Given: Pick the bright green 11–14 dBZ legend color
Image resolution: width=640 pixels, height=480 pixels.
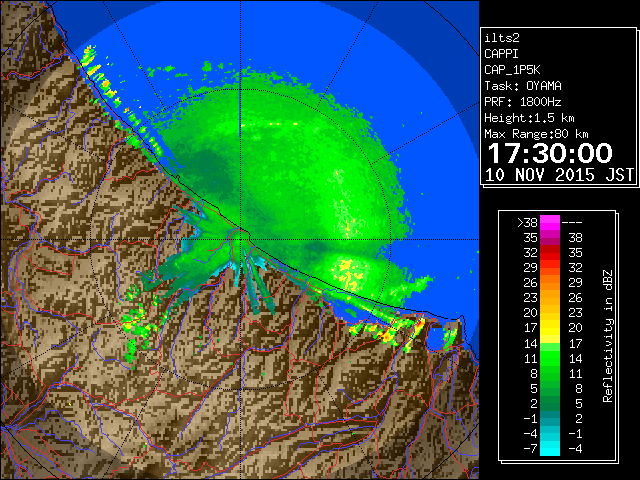Looking at the screenshot, I should [550, 358].
